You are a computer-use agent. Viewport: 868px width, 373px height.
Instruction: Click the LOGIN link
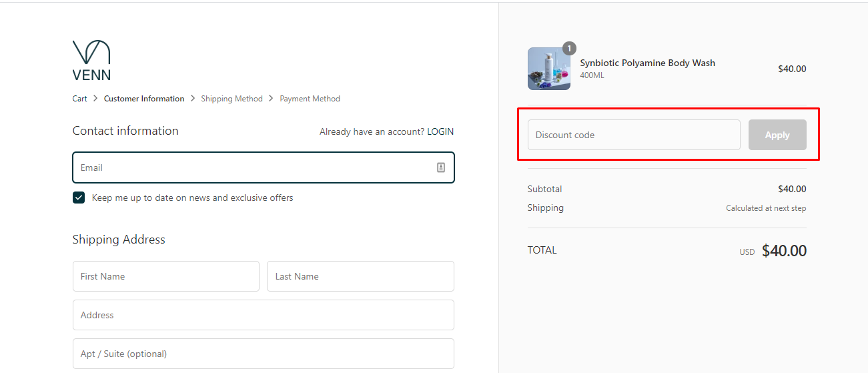[440, 131]
